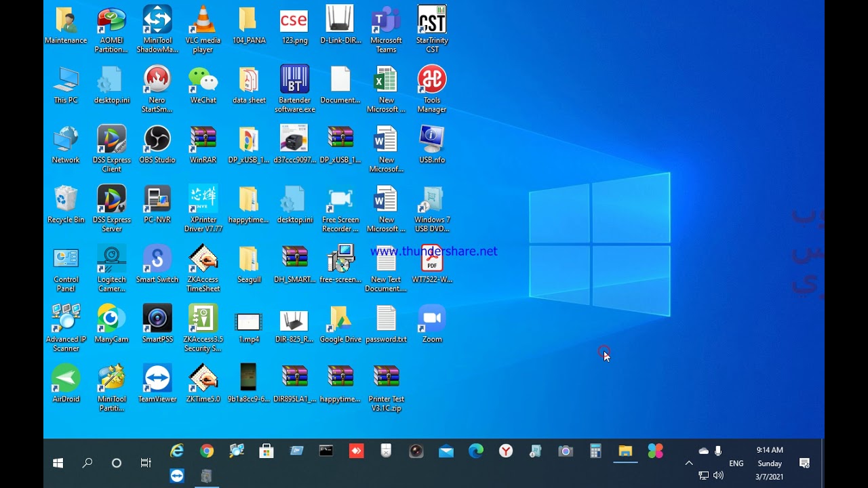Select Bartender software.exe icon

point(294,89)
